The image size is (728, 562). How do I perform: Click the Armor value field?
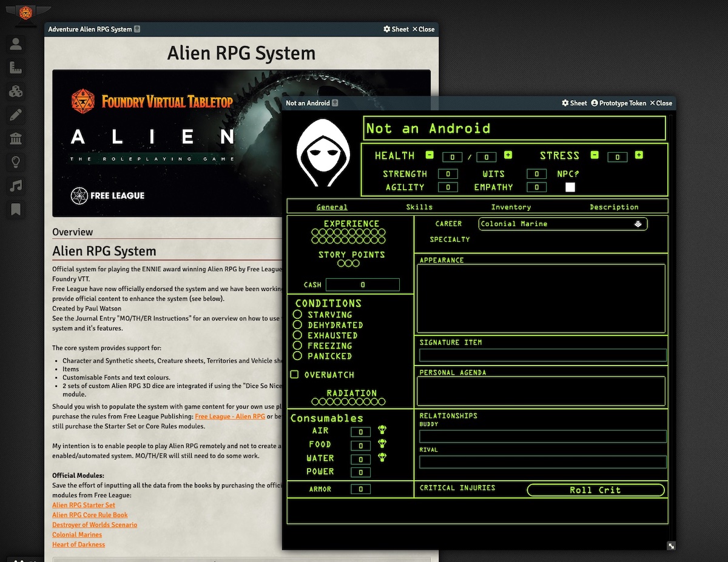tap(360, 489)
